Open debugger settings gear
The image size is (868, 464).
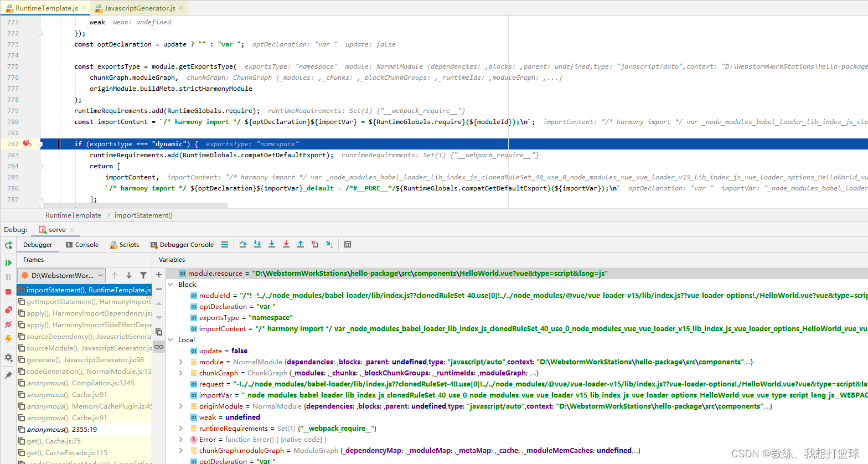pos(8,358)
